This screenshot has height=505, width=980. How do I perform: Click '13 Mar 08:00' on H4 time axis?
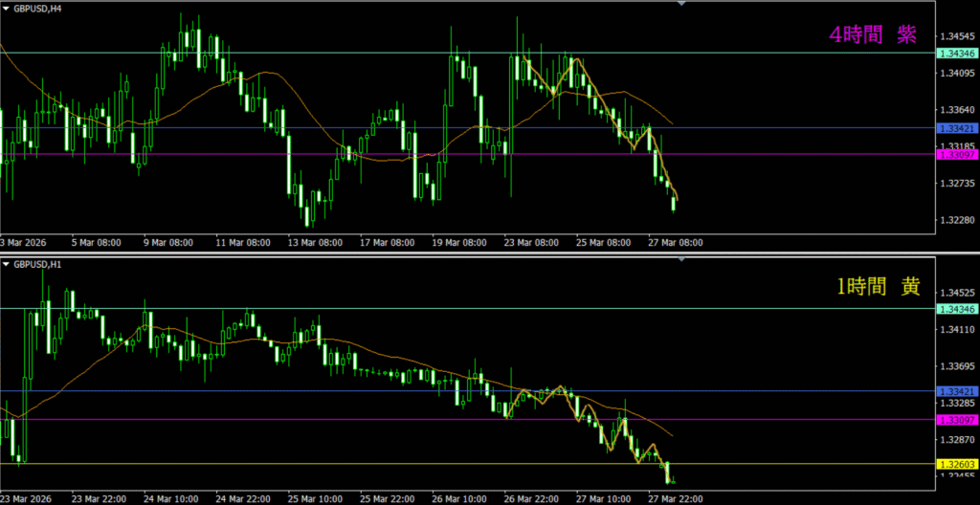pyautogui.click(x=314, y=242)
